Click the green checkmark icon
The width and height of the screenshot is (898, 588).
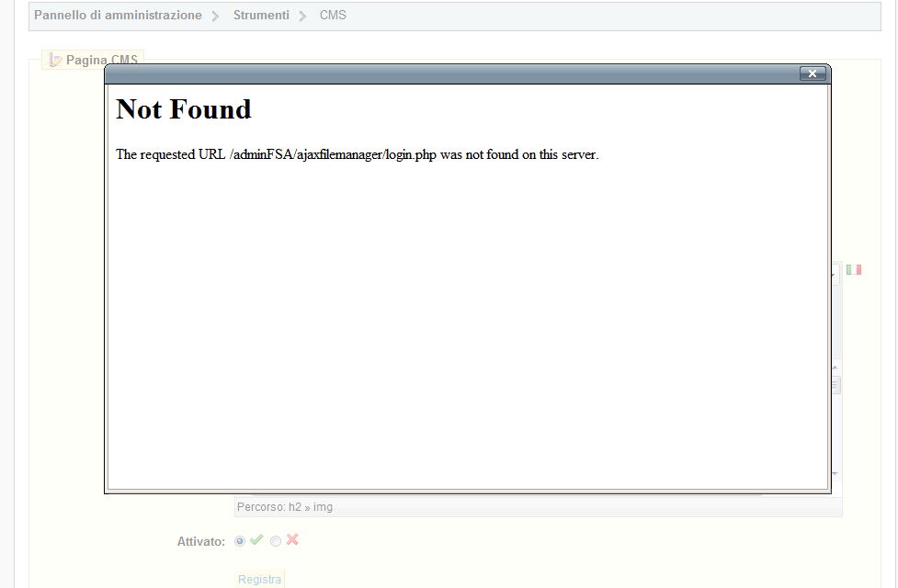(x=256, y=539)
